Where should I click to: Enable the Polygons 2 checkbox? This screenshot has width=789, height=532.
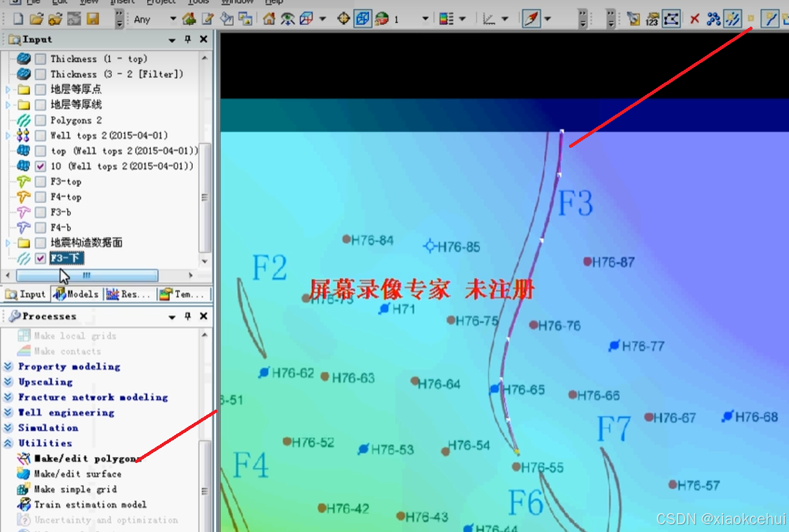[40, 120]
